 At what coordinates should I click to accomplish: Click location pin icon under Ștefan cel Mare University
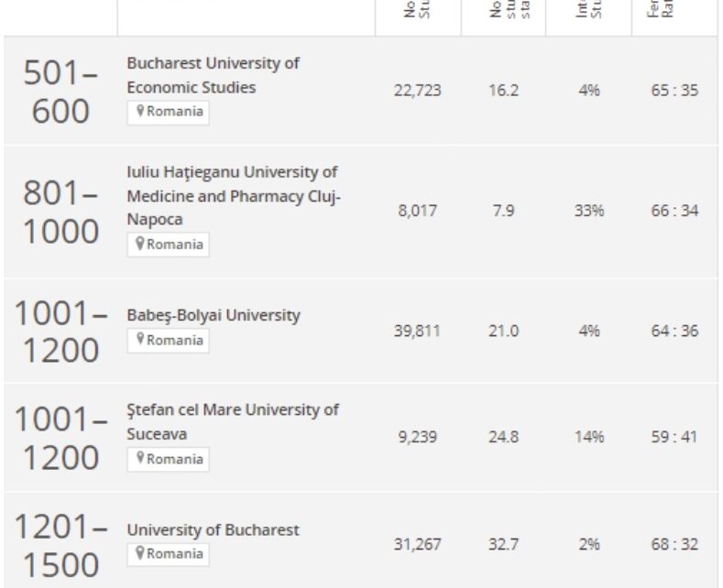point(140,459)
